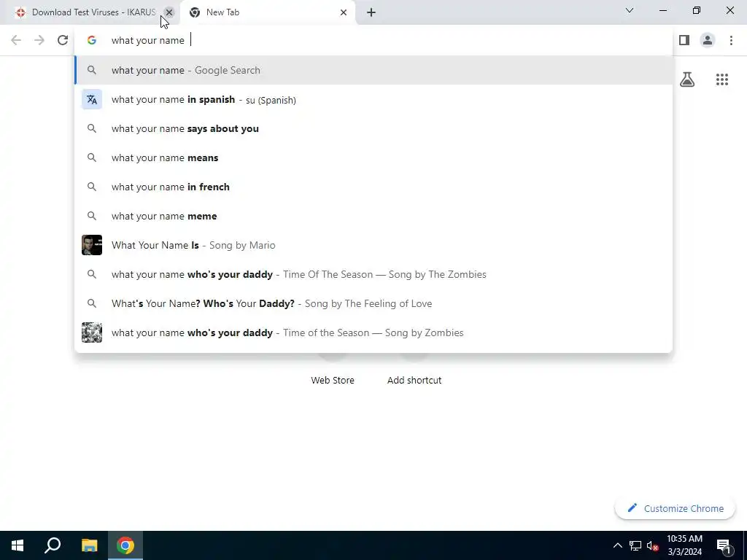Go forward with the right arrow icon
Viewport: 747px width, 560px height.
(x=39, y=40)
